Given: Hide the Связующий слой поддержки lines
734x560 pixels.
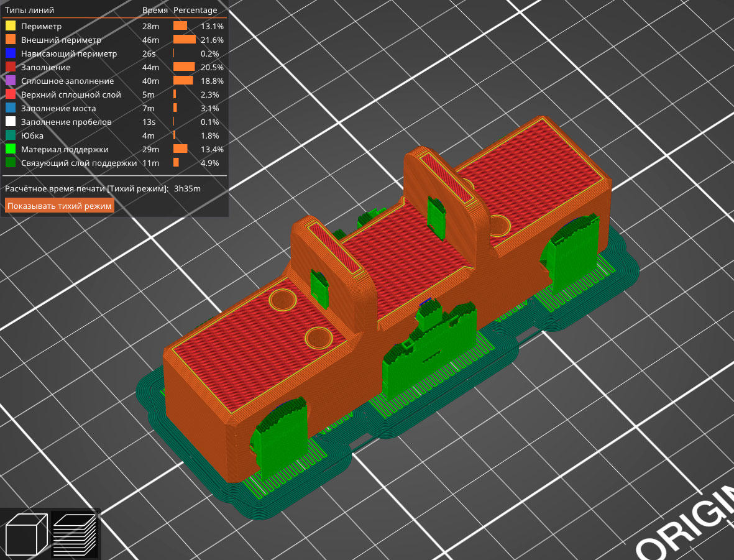Looking at the screenshot, I should pos(78,163).
